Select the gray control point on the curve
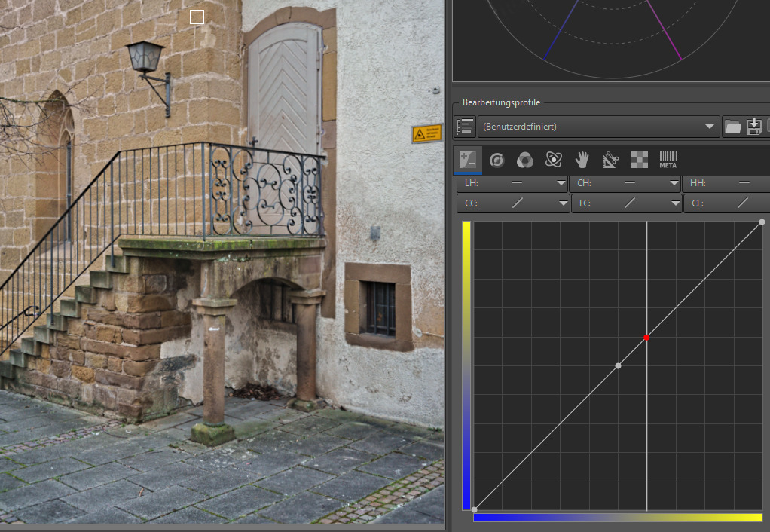This screenshot has height=532, width=770. point(618,366)
